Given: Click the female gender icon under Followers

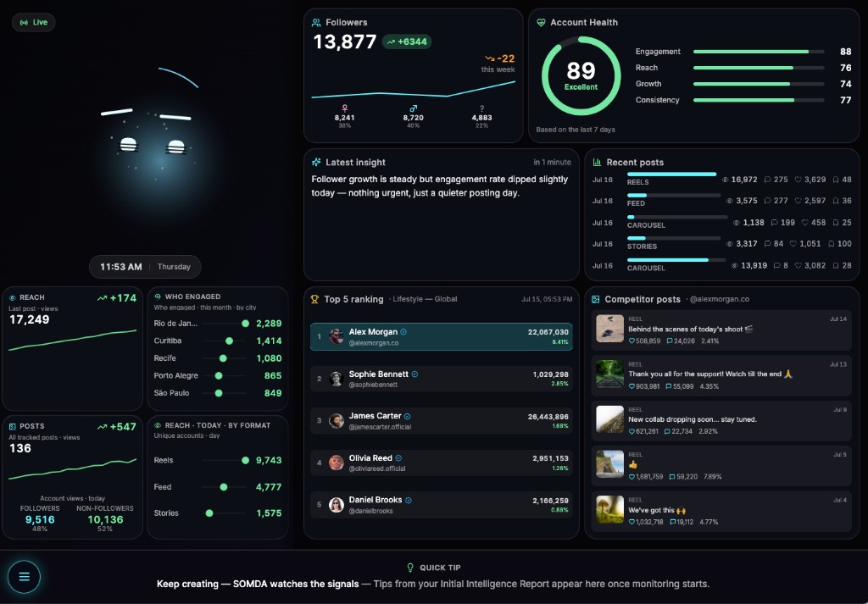Looking at the screenshot, I should (x=344, y=108).
